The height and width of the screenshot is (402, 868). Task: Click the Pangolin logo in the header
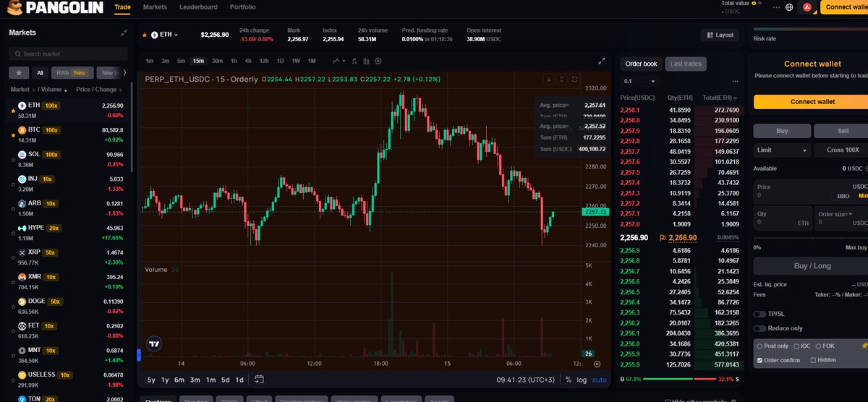54,7
